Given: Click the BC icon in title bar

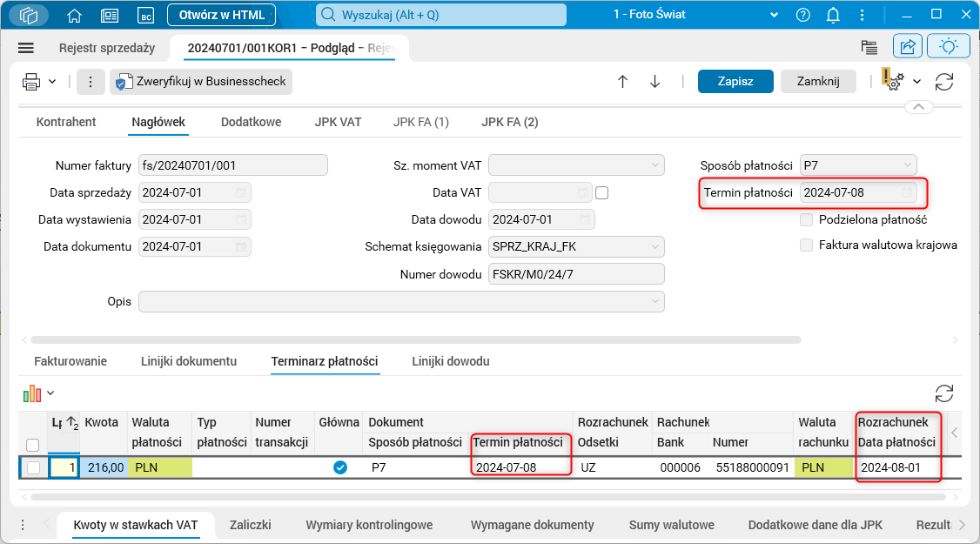Looking at the screenshot, I should 146,16.
